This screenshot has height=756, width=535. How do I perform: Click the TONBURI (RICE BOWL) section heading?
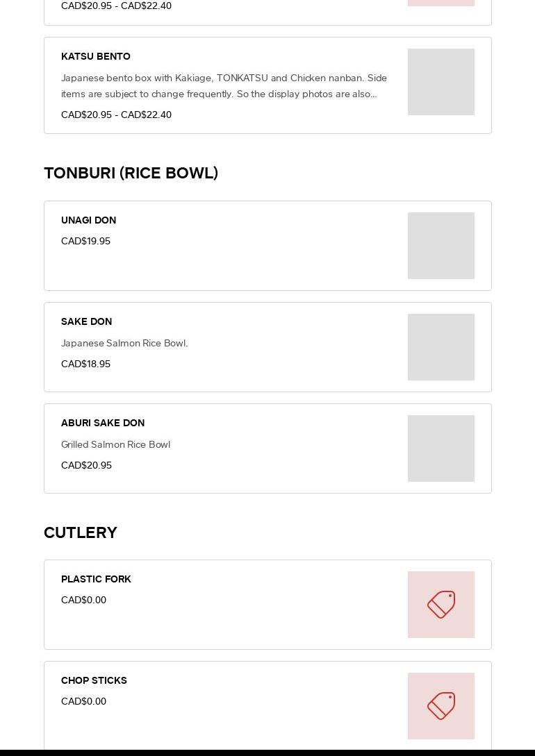click(x=131, y=173)
